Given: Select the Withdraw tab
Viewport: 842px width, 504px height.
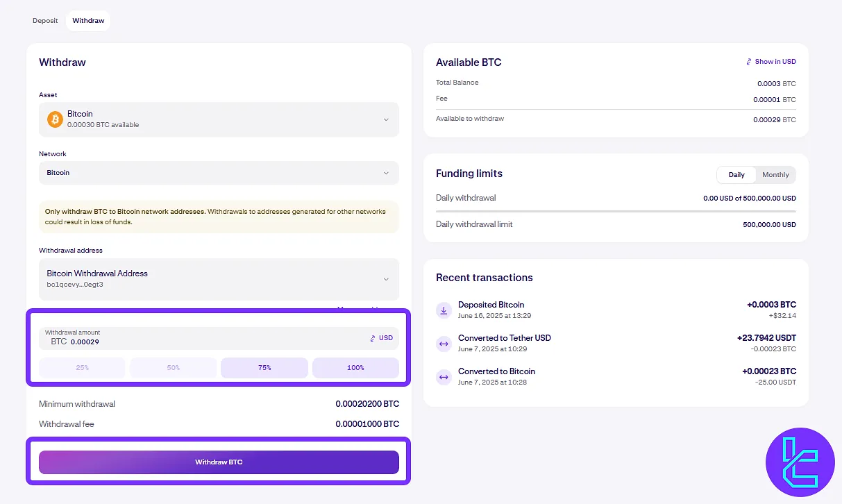Looking at the screenshot, I should 88,21.
